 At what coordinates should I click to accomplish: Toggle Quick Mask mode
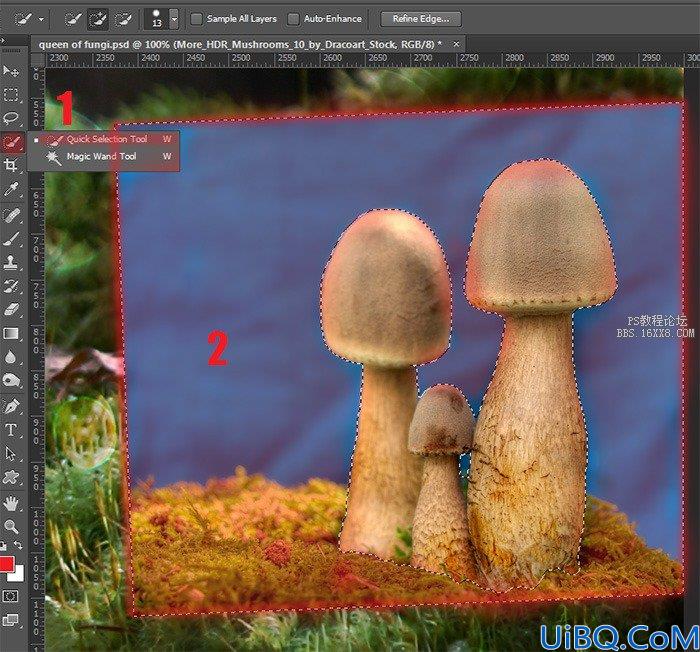click(10, 596)
